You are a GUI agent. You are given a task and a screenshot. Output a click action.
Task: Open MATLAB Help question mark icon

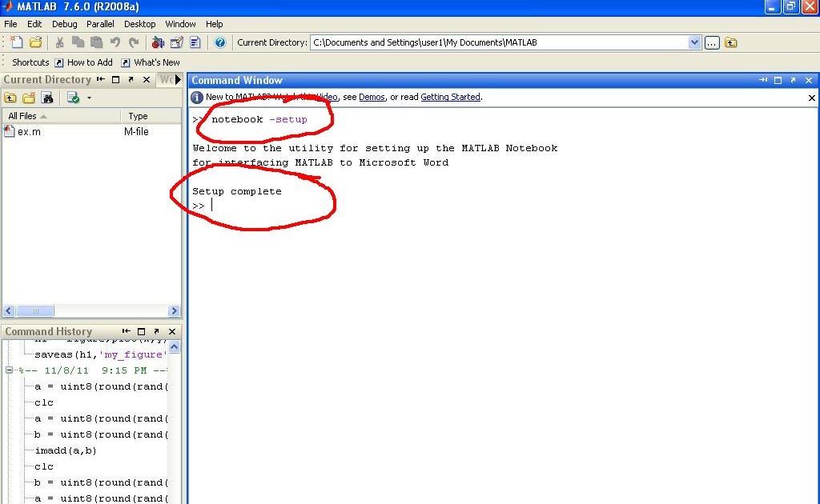(x=220, y=42)
